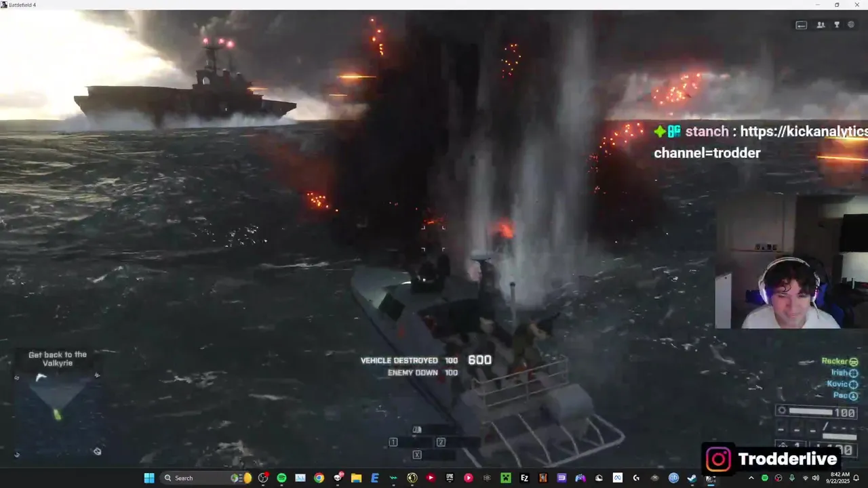Open the game controller app taskbar icon
The height and width of the screenshot is (488, 868).
point(580,478)
